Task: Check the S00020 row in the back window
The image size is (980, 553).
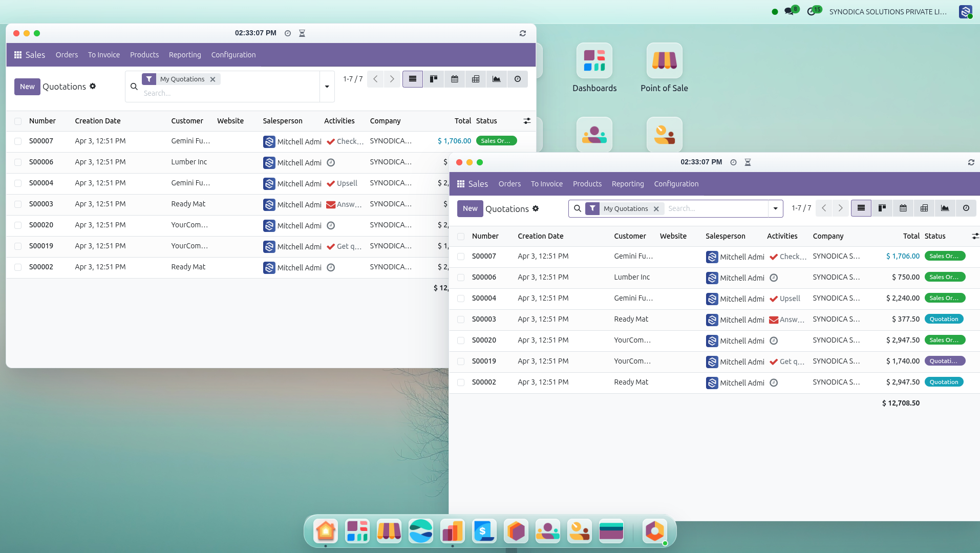Action: click(18, 225)
